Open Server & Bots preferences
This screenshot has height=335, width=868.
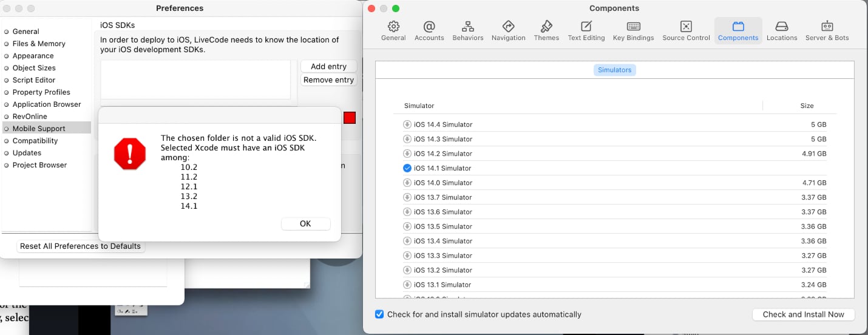pyautogui.click(x=827, y=30)
